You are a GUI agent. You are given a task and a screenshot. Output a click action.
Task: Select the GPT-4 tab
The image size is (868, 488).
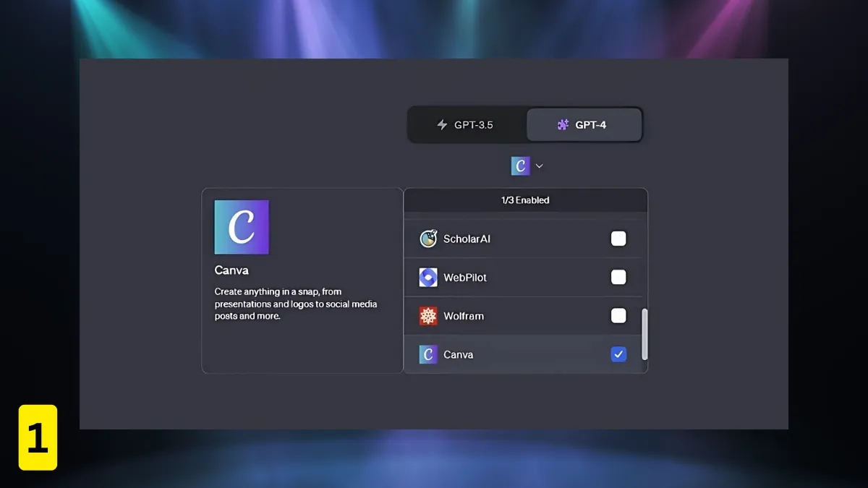[584, 124]
